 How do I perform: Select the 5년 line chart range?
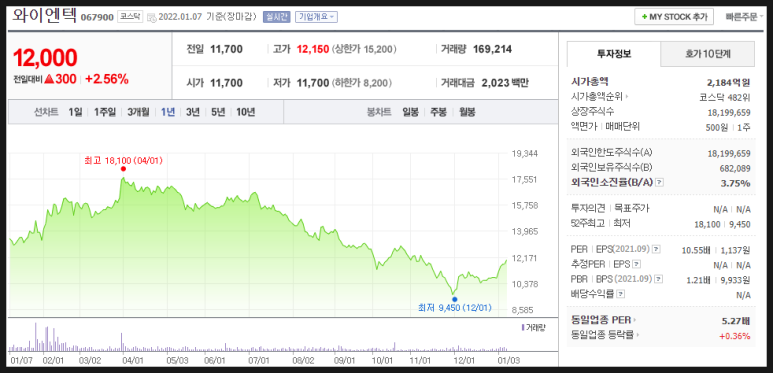[218, 112]
